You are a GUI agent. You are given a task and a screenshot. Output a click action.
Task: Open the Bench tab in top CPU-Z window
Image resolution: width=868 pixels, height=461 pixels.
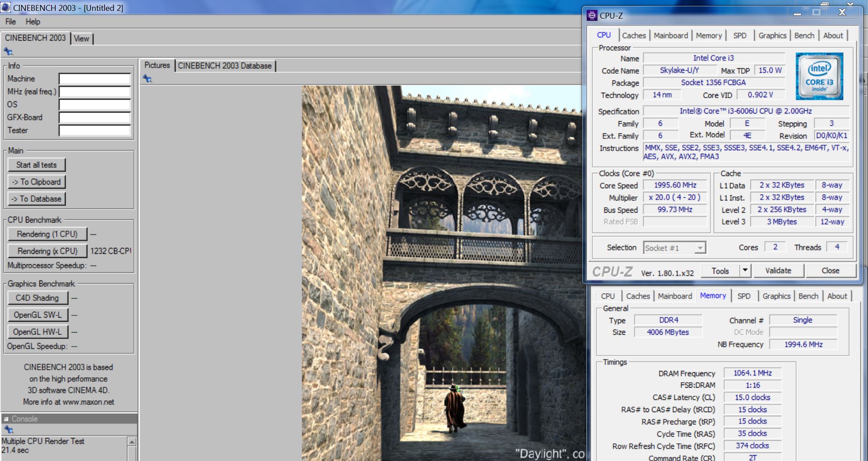pos(804,35)
